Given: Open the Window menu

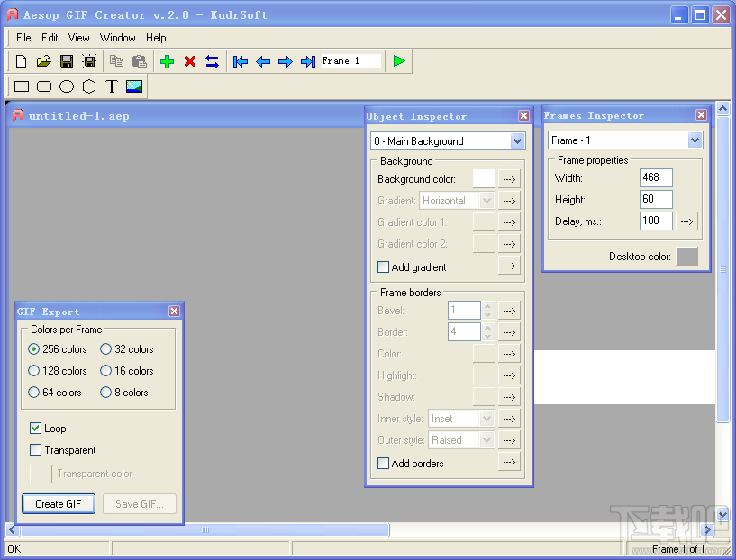Looking at the screenshot, I should pos(118,38).
